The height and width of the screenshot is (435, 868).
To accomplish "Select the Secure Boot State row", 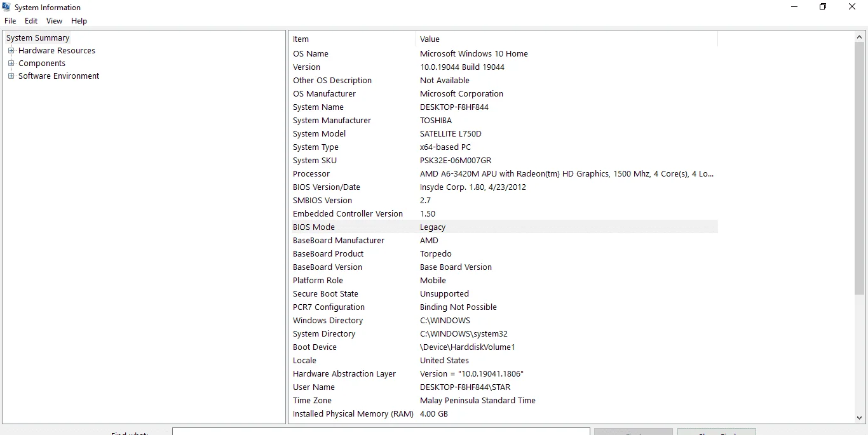I will click(503, 294).
